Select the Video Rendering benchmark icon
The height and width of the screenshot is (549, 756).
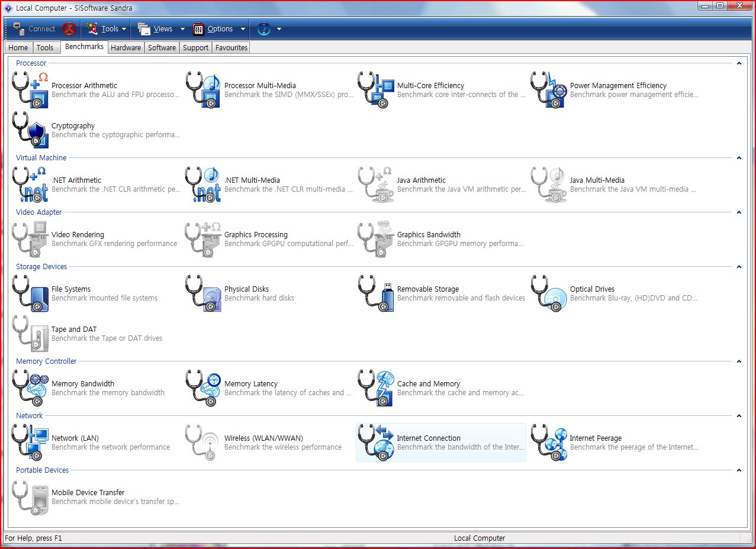coord(30,239)
